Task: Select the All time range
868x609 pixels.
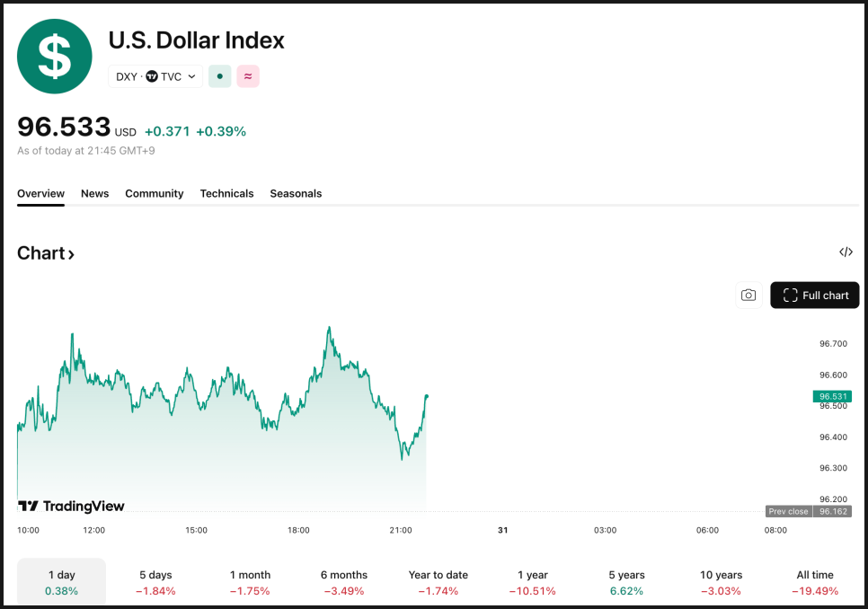Action: [814, 582]
